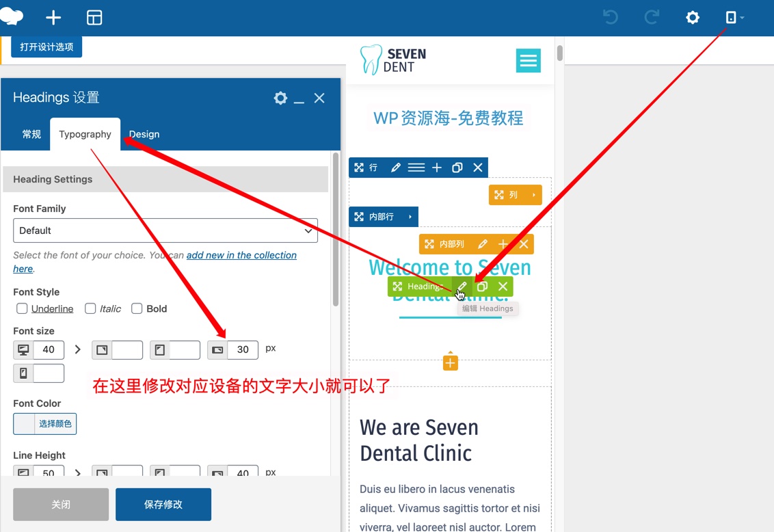Click preview page vertical scrollbar
Viewport: 774px width, 532px height.
point(559,53)
